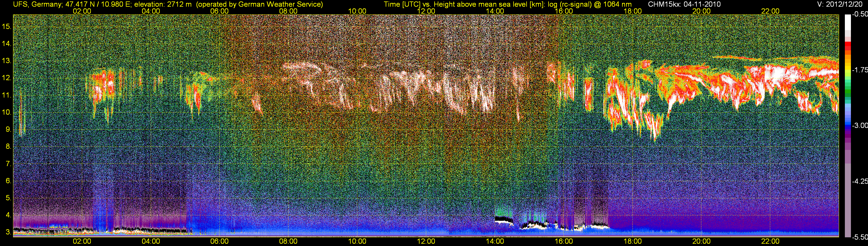Image resolution: width=868 pixels, height=246 pixels.
Task: Click the '15.' height axis label
Action: coord(7,26)
